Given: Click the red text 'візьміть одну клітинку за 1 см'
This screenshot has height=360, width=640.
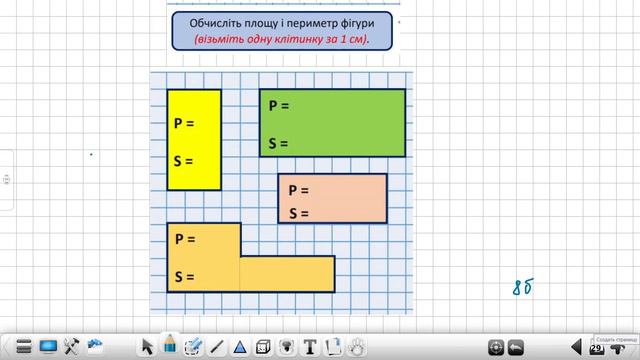Looking at the screenshot, I should tap(282, 40).
